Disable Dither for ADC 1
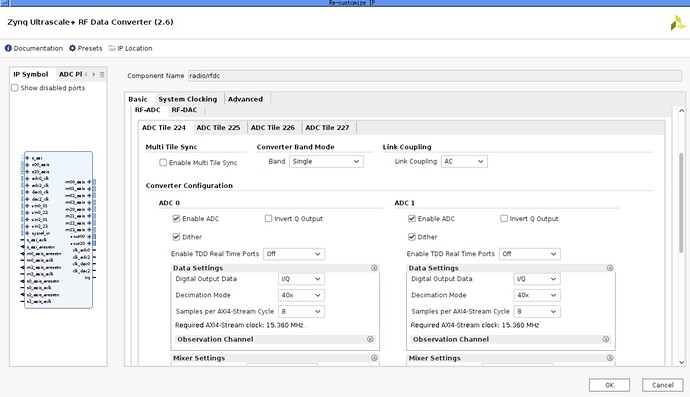This screenshot has height=397, width=690. pos(411,237)
